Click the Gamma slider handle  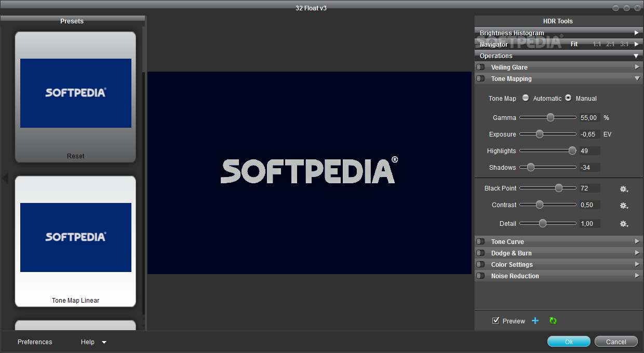point(551,117)
